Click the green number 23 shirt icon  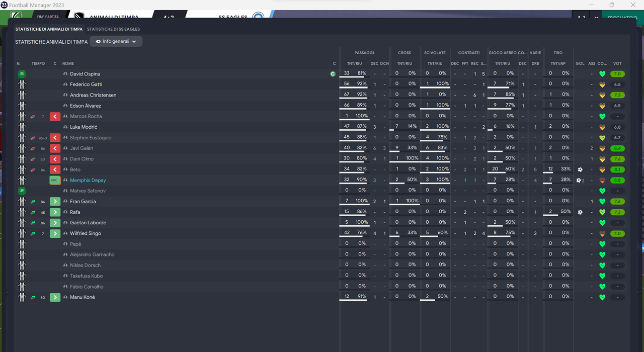tap(22, 74)
